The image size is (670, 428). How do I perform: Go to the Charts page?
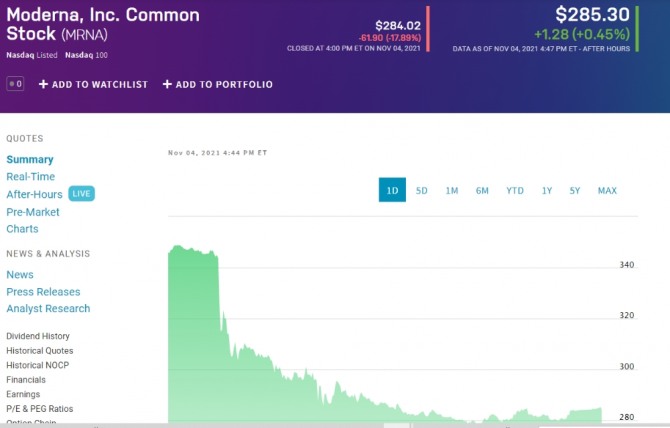click(x=22, y=229)
